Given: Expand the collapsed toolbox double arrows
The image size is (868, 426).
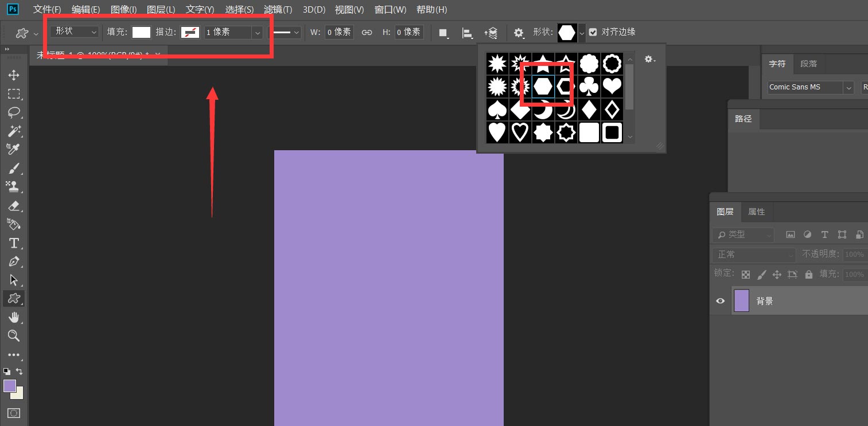Looking at the screenshot, I should point(7,49).
